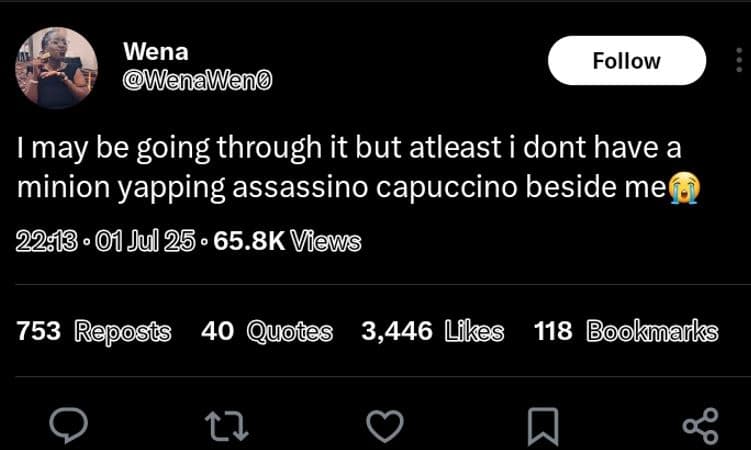The height and width of the screenshot is (450, 751).
Task: Open the three-dot more options menu
Action: click(x=739, y=61)
